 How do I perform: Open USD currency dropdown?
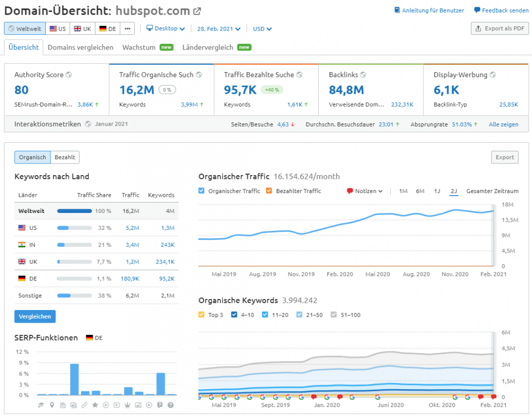pyautogui.click(x=262, y=29)
